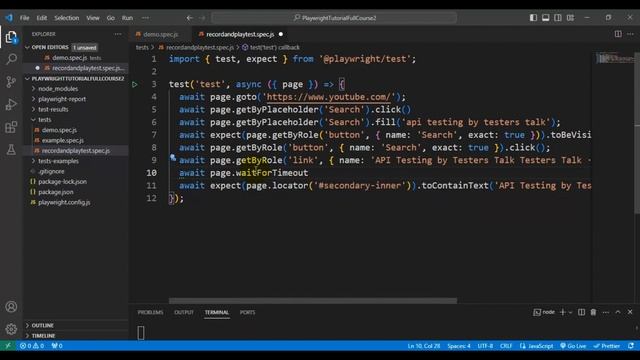Image resolution: width=640 pixels, height=360 pixels.
Task: Open the Go menu
Action: pyautogui.click(x=111, y=18)
